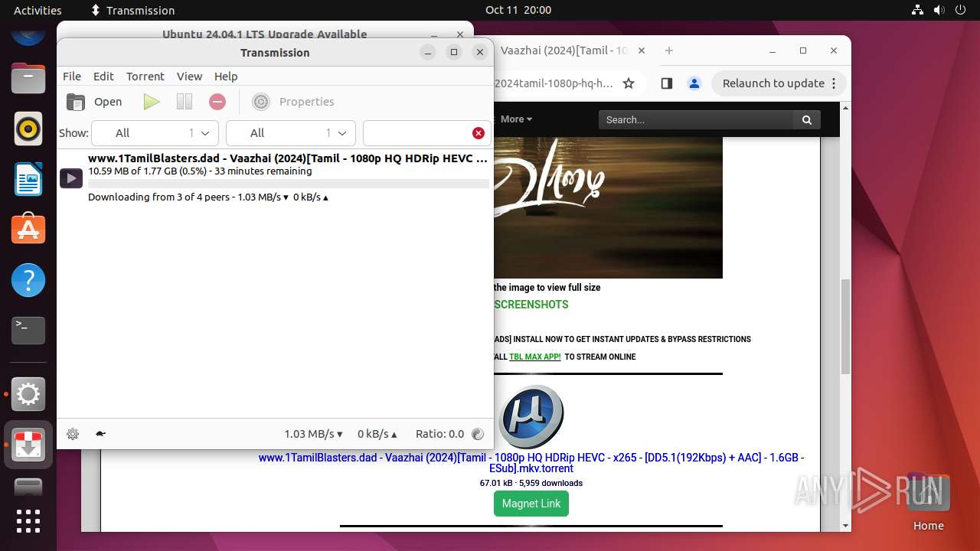
Task: Switch to Transmission via the dock icon
Action: (28, 445)
